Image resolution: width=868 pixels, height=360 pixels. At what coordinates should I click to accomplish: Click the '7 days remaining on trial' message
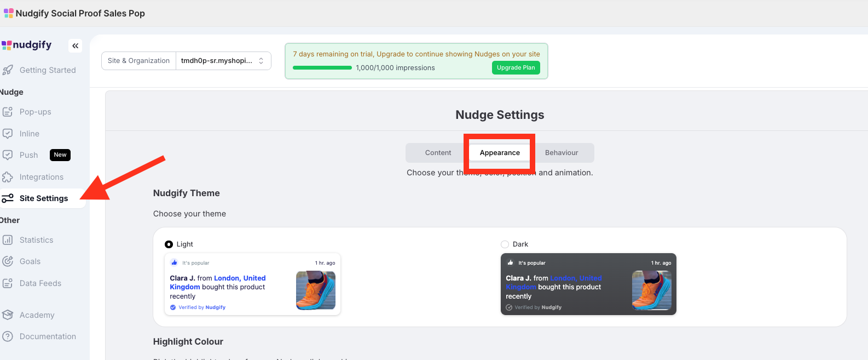416,54
